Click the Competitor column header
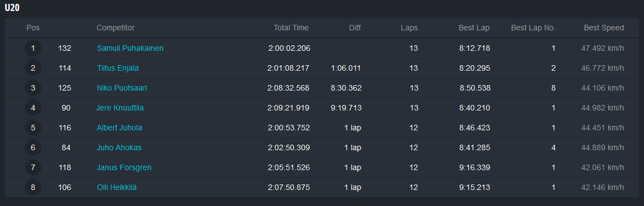The width and height of the screenshot is (644, 206). 115,28
